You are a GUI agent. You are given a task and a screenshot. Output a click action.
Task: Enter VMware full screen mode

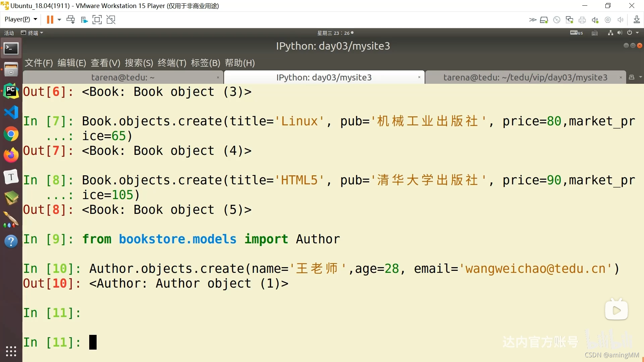(97, 20)
